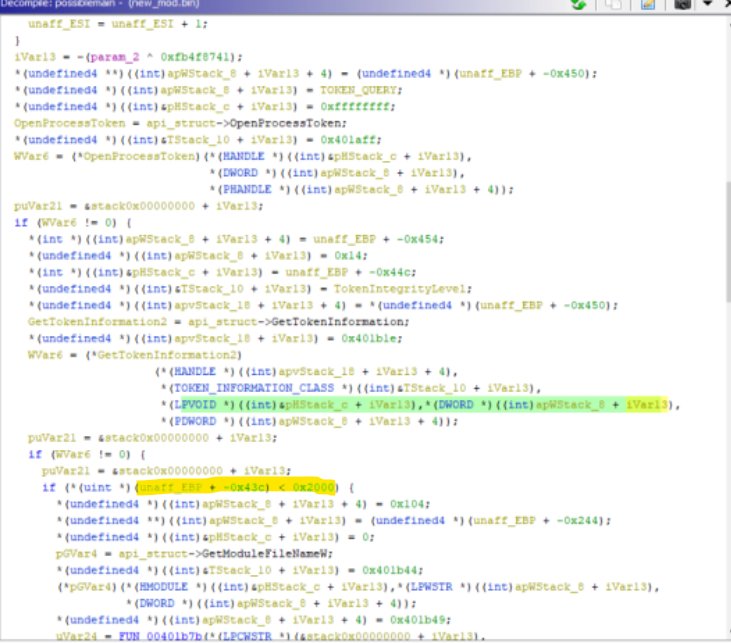731x643 pixels.
Task: Click the PDWORD cast type
Action: pos(195,421)
